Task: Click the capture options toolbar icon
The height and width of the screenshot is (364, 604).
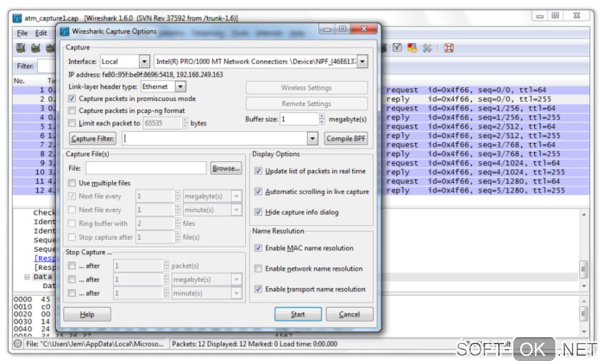Action: (x=36, y=48)
